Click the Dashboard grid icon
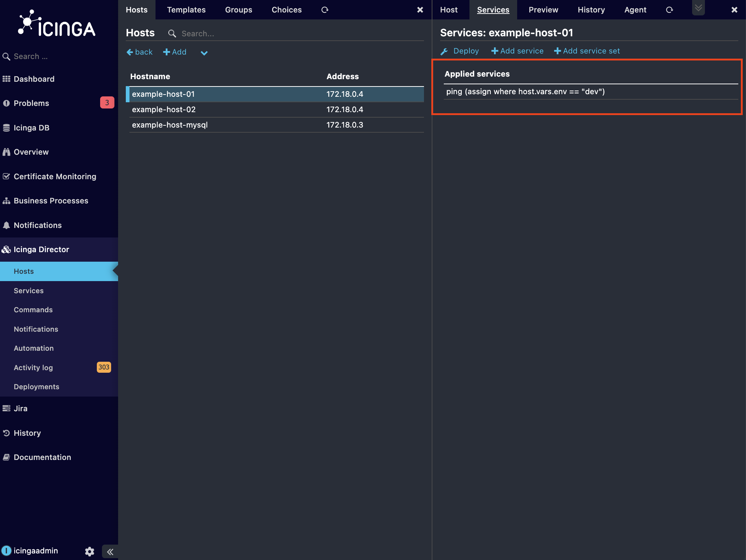The width and height of the screenshot is (746, 560). pos(6,79)
